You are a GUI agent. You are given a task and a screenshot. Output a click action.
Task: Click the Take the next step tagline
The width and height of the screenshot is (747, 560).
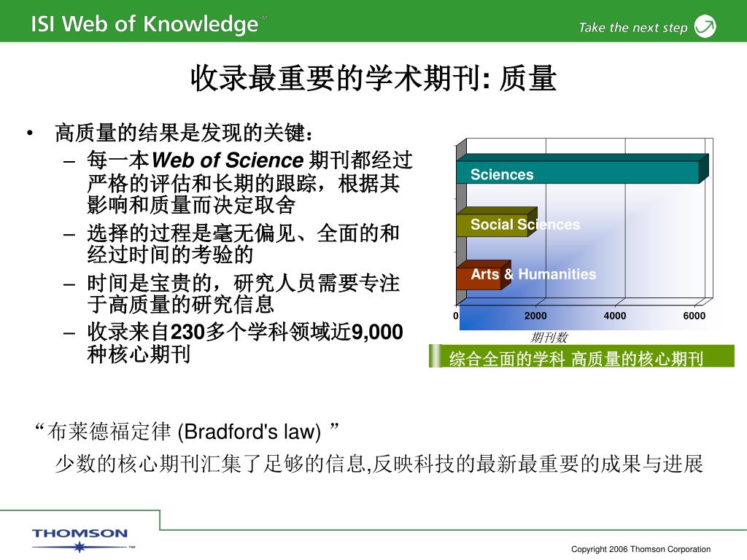click(633, 28)
